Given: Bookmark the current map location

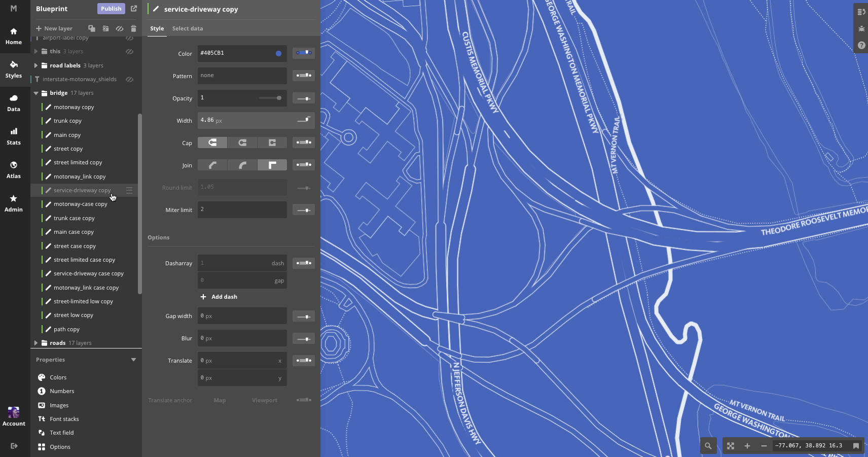Looking at the screenshot, I should (856, 446).
